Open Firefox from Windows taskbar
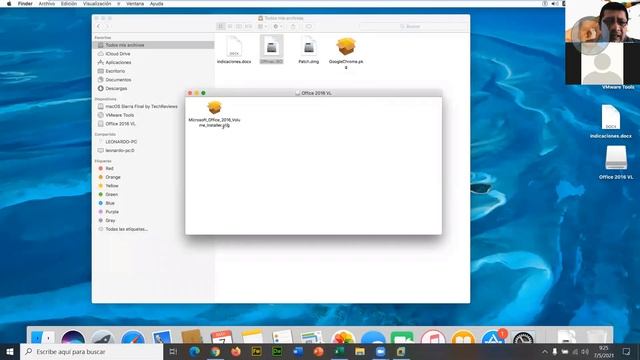The height and width of the screenshot is (360, 640). pyautogui.click(x=236, y=352)
